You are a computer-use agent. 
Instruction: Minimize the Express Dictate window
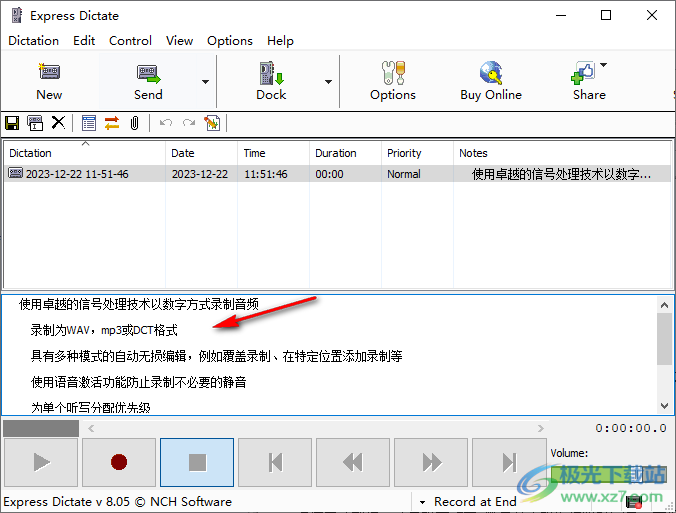point(561,16)
